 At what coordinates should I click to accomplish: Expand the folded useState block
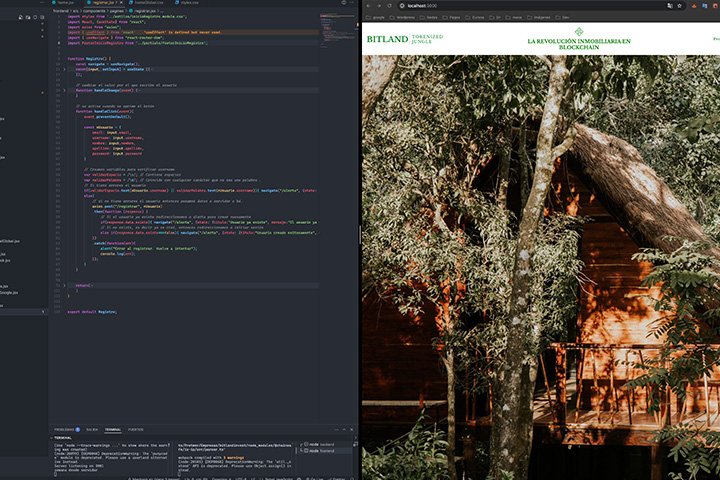pos(64,69)
